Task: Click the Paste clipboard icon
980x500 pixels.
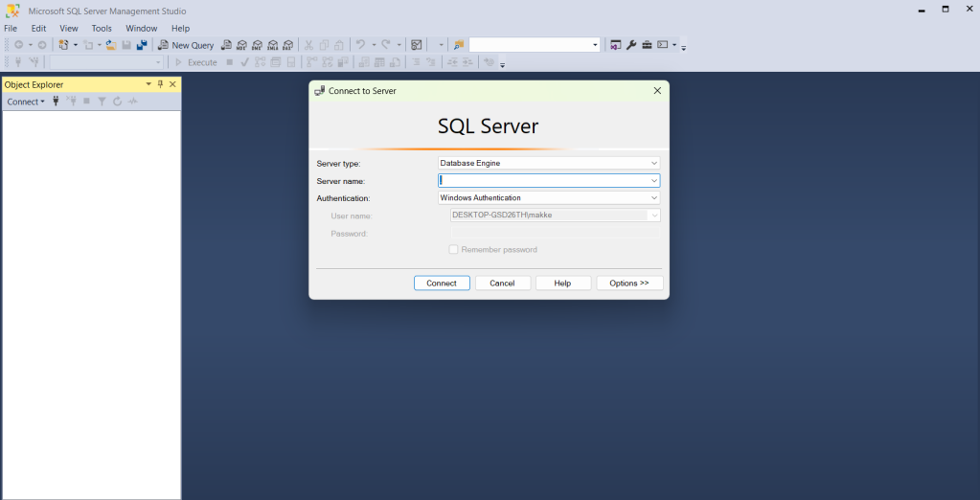Action: pyautogui.click(x=339, y=45)
